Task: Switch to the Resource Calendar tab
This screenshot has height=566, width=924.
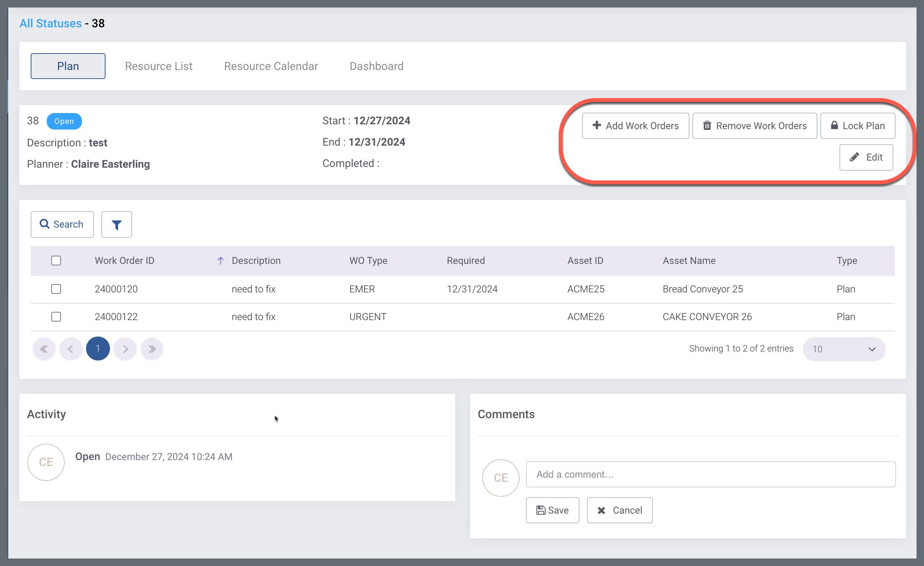Action: [271, 66]
